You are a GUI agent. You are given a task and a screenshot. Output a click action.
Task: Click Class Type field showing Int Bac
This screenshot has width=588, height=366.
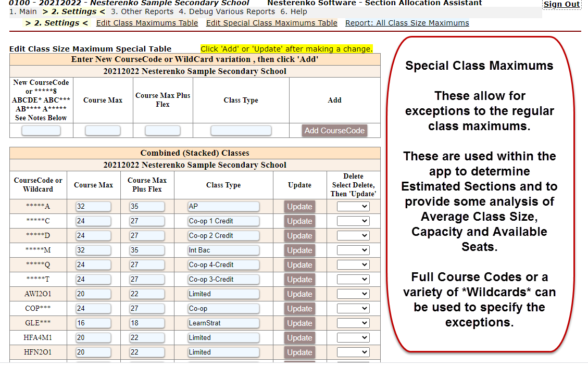pyautogui.click(x=223, y=250)
